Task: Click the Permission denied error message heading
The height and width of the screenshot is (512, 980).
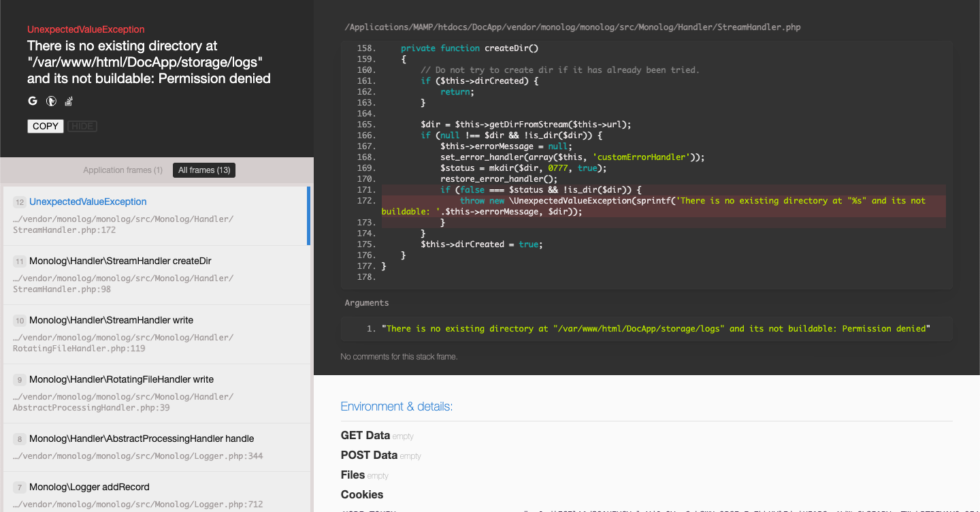Action: coord(149,62)
